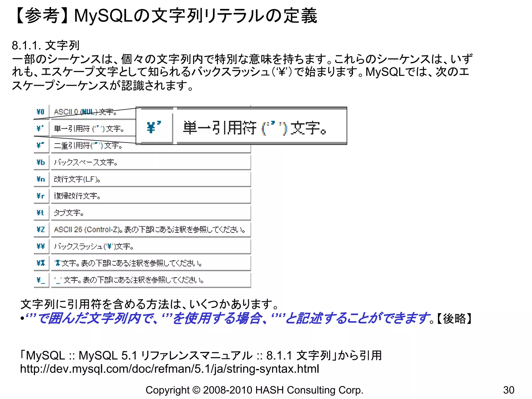Image resolution: width=532 pixels, height=399 pixels.
Task: Click the enlarged '単一引用符' text in the callout
Action: click(255, 128)
